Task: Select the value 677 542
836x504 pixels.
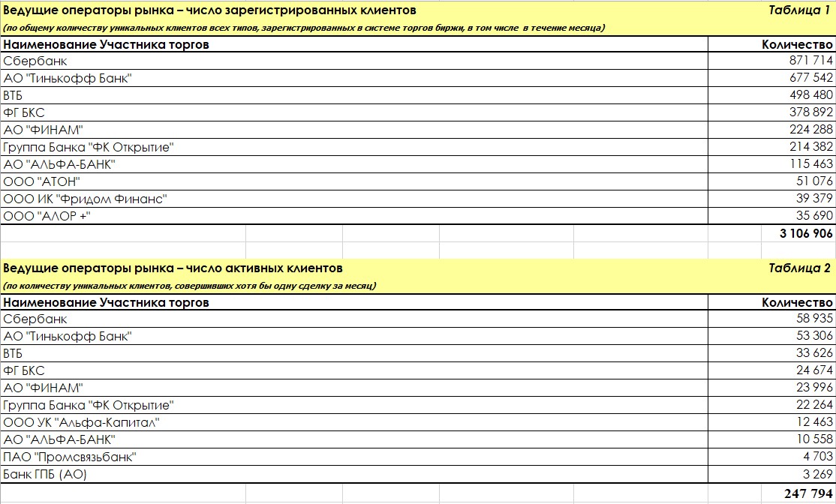Action: tap(811, 78)
